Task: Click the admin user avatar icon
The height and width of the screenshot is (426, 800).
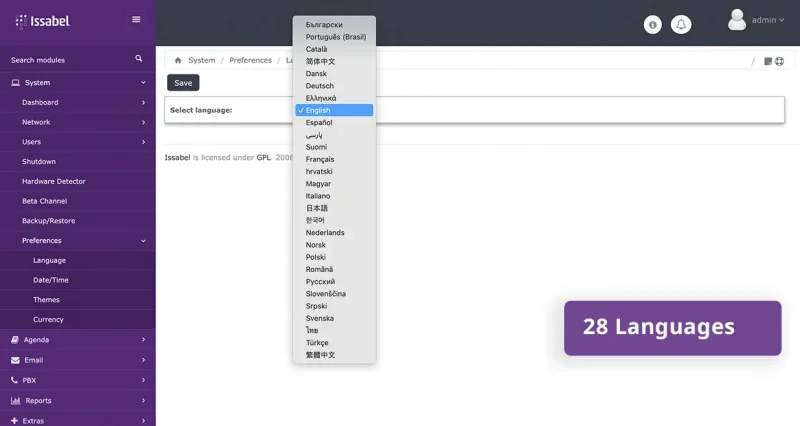Action: pos(737,19)
